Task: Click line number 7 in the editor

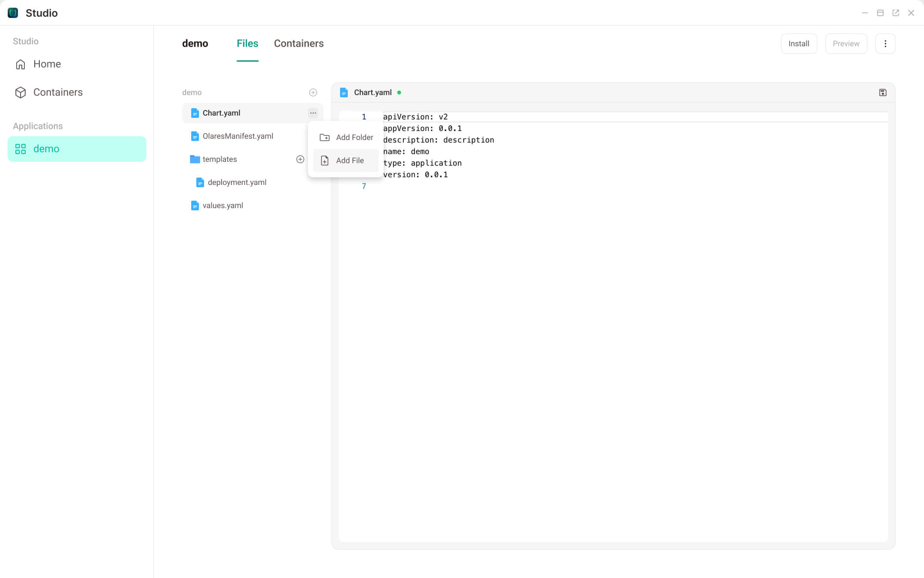Action: [x=364, y=186]
